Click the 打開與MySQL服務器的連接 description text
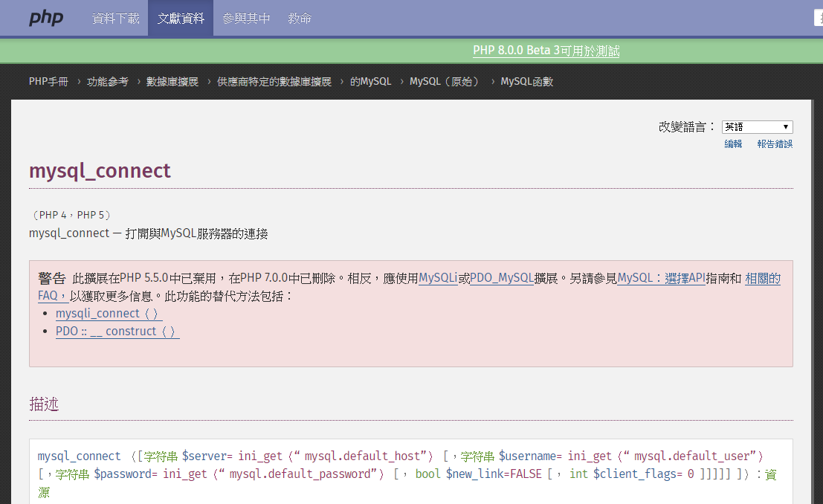Image resolution: width=823 pixels, height=504 pixels. (x=196, y=233)
